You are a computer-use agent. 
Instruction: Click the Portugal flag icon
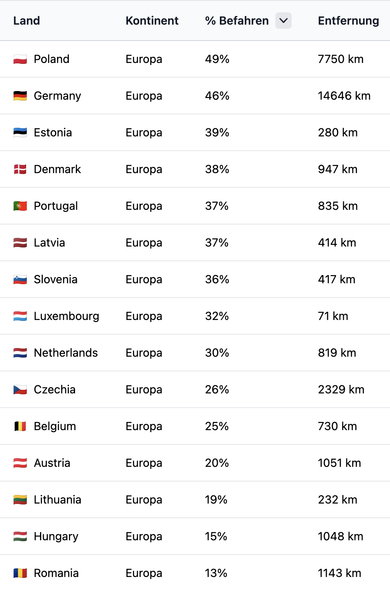click(x=20, y=206)
